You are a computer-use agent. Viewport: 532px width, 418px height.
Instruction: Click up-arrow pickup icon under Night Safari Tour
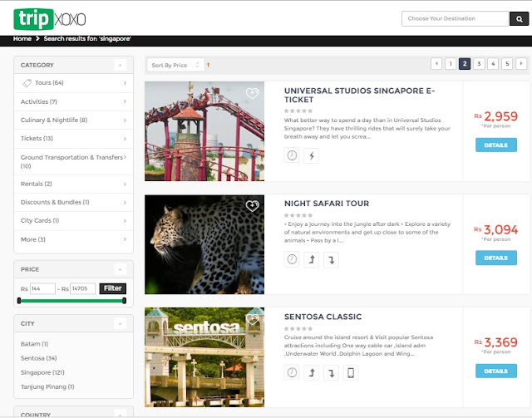312,259
